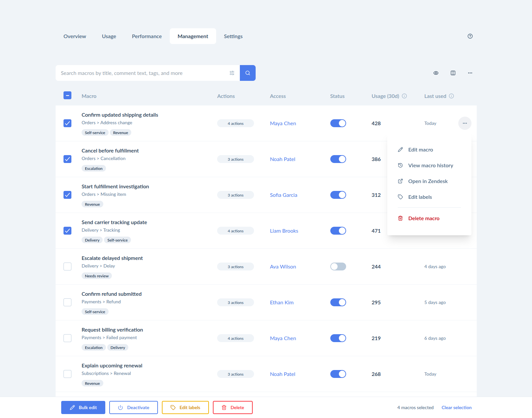Disable status for Send carrier tracking update
532x418 pixels.
coord(338,231)
